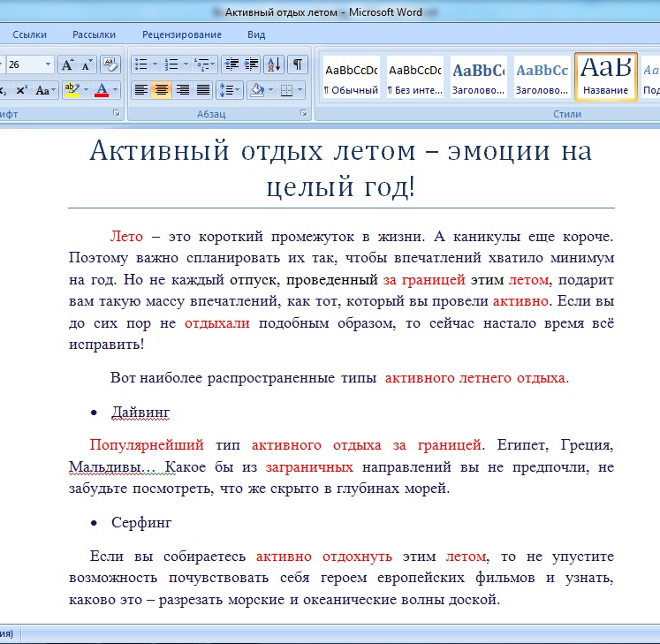Apply the second Заголовок style
The image size is (660, 644).
click(x=542, y=77)
